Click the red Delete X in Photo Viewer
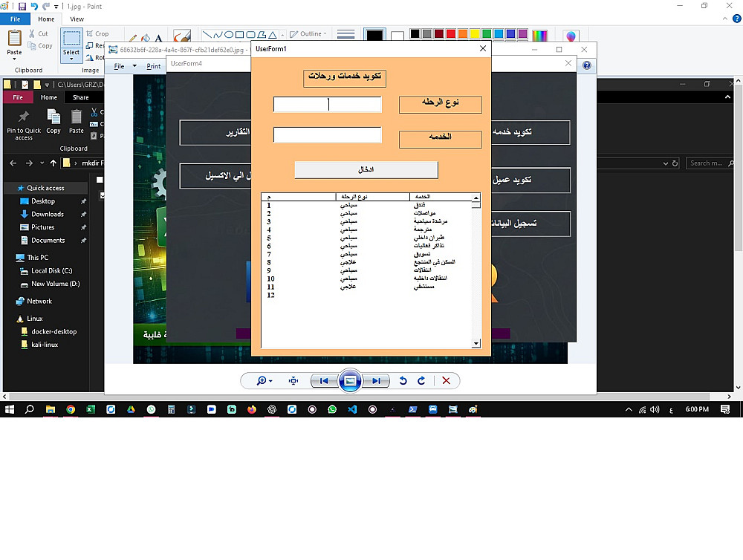Screen dimensions: 743x560 pos(446,381)
